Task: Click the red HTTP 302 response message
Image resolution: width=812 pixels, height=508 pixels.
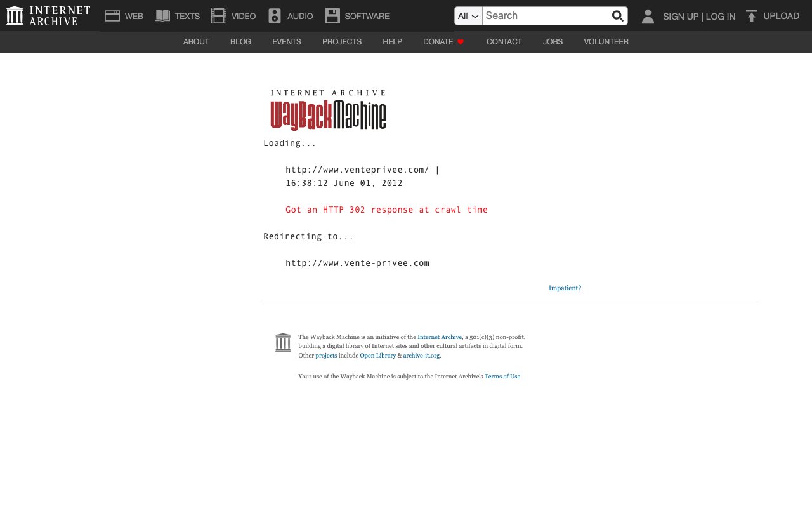Action: tap(386, 210)
